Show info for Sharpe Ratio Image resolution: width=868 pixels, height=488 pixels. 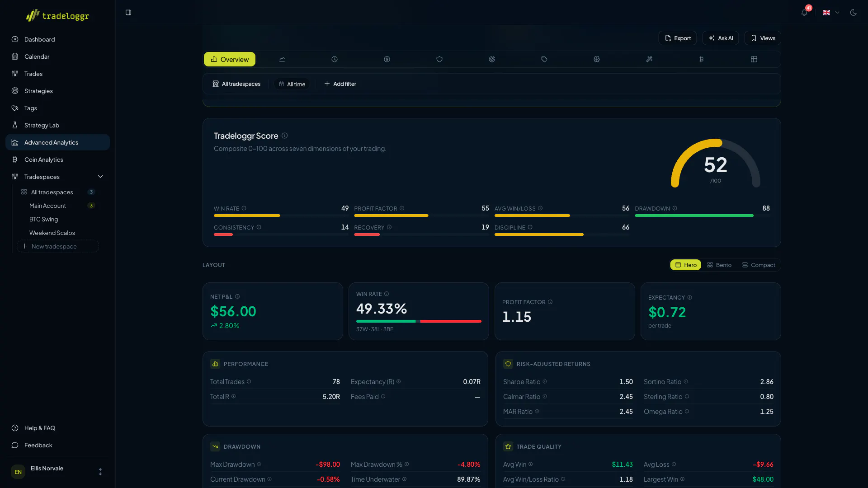click(545, 382)
